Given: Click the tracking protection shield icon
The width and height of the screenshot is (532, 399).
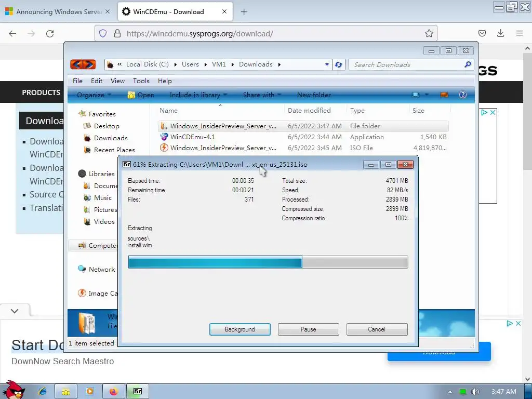Looking at the screenshot, I should 103,33.
